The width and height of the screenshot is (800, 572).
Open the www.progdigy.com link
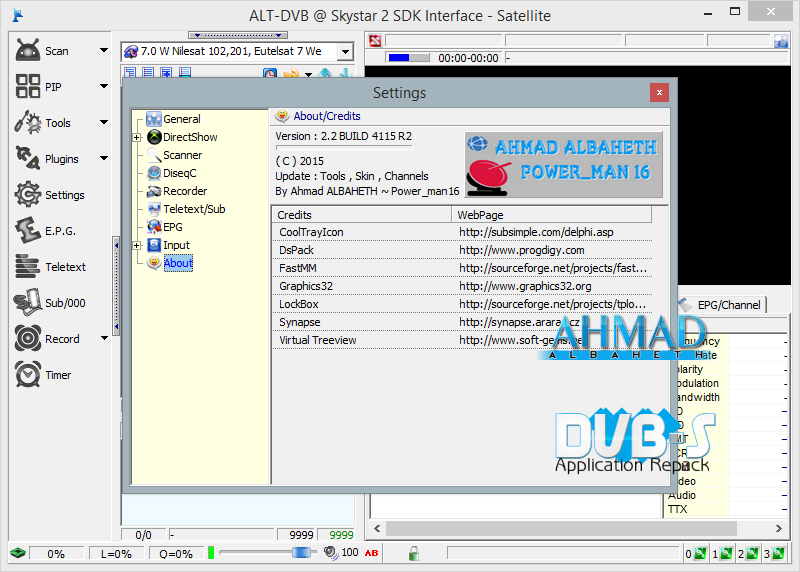point(521,251)
